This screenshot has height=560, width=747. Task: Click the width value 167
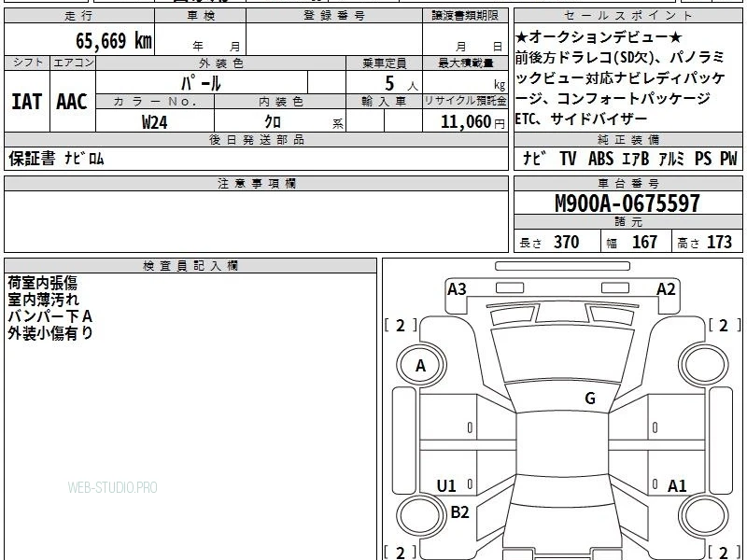pyautogui.click(x=644, y=242)
